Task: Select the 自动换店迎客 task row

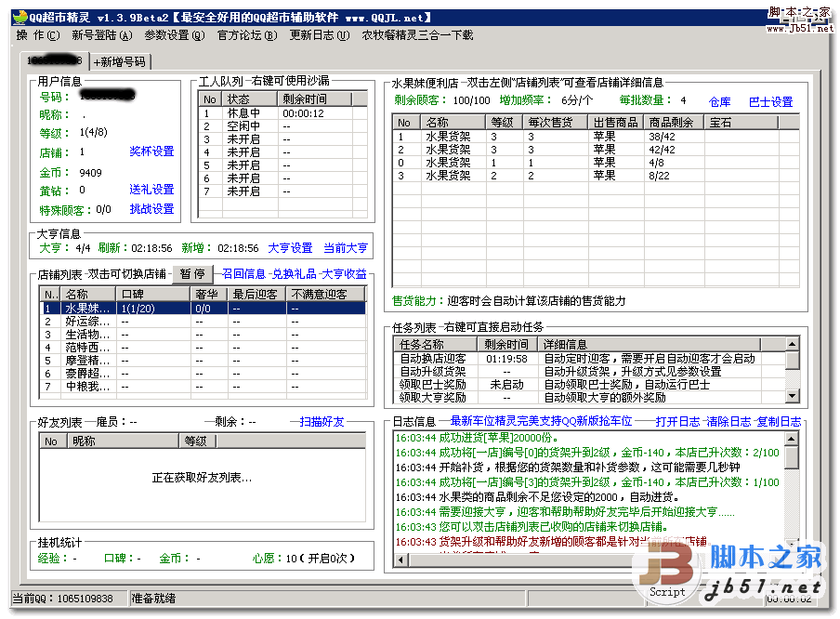Action: point(590,359)
